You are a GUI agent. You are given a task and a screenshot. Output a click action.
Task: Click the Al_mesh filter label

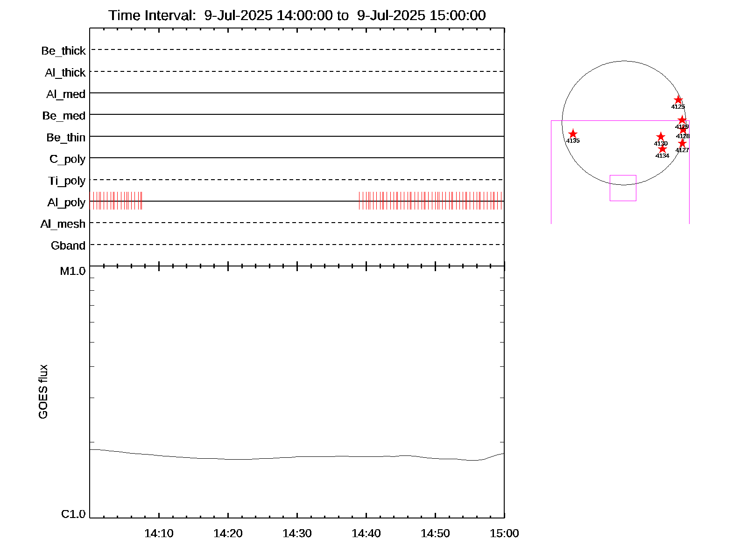63,224
